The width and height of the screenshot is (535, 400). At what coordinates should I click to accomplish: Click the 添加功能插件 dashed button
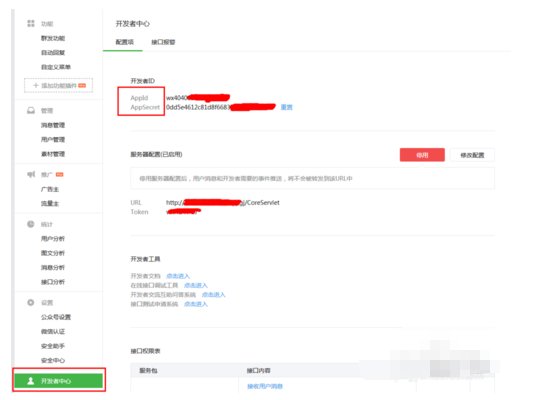(58, 85)
